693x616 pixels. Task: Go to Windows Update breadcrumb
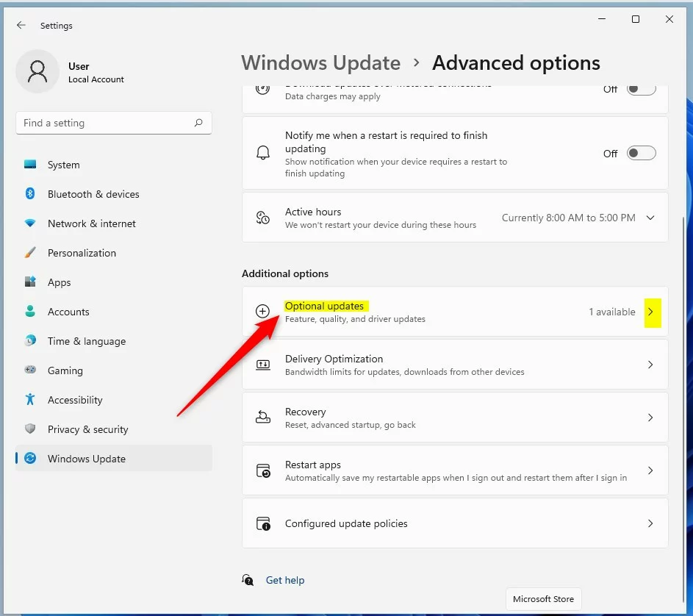(x=321, y=63)
